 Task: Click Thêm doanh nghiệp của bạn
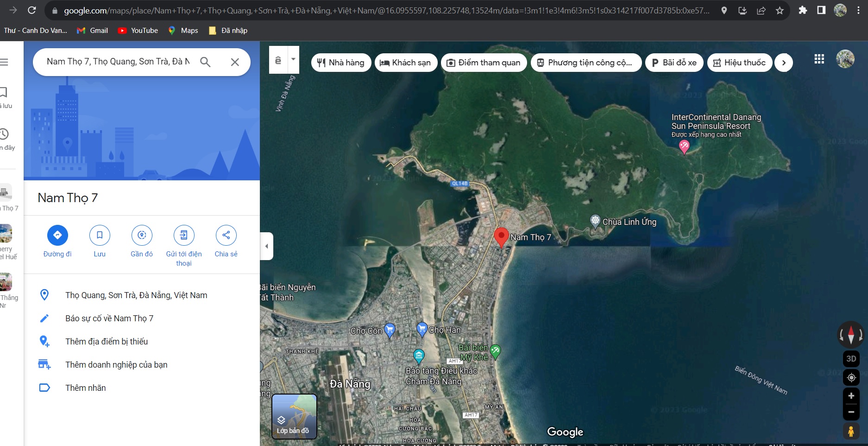[116, 365]
